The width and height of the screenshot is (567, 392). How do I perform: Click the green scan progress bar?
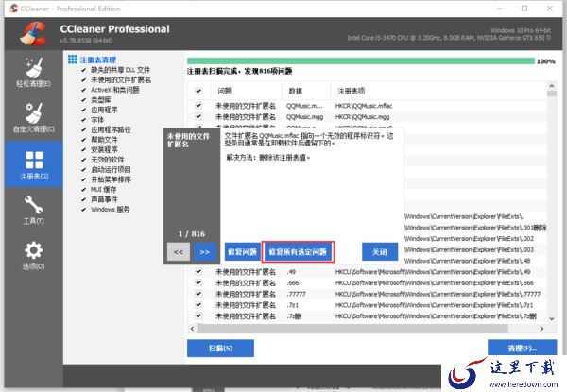[361, 61]
